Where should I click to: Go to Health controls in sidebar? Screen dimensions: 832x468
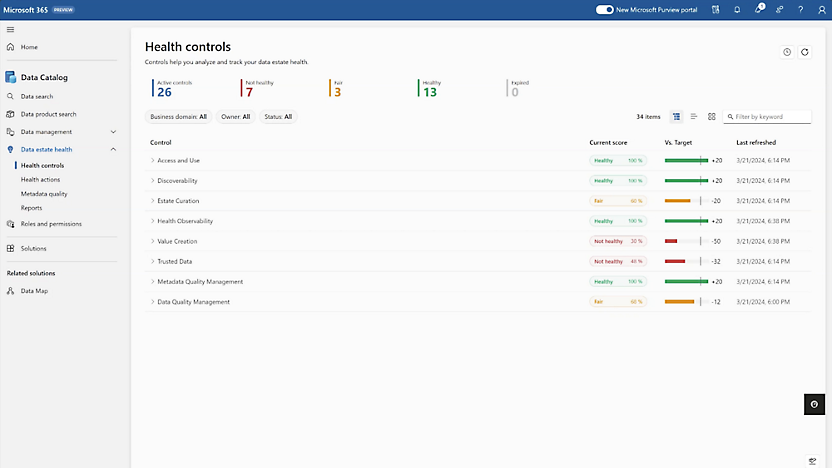pyautogui.click(x=42, y=166)
